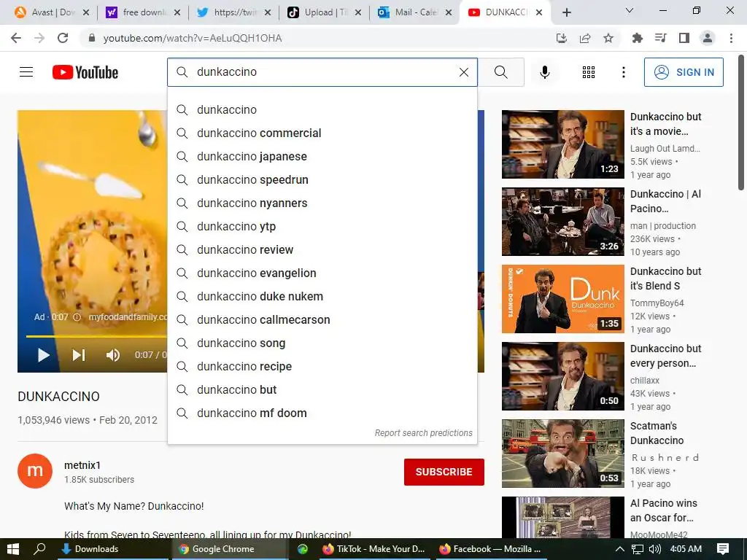Submit search with magnifier button
Screen dimensions: 747x560
point(500,72)
